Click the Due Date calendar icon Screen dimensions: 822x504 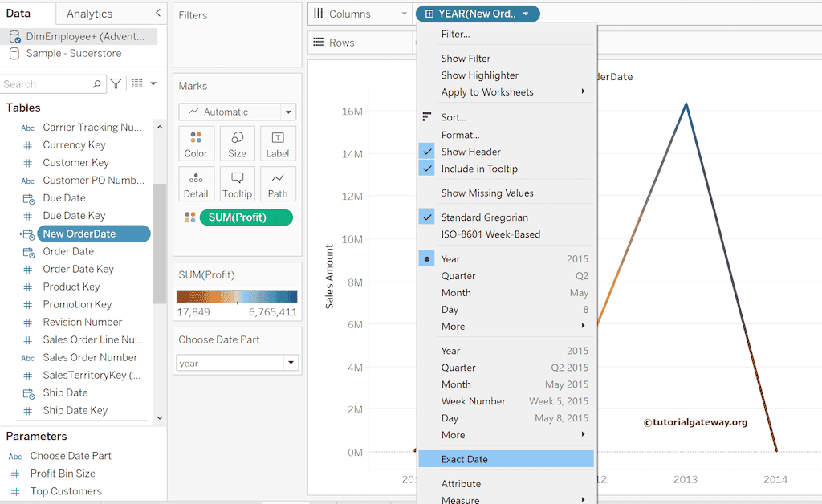[28, 198]
